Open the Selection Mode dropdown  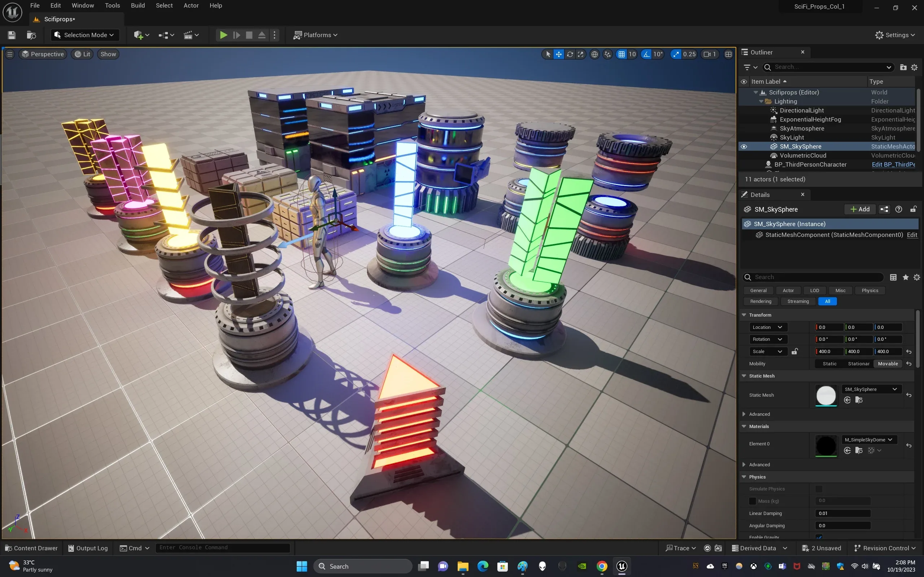[x=85, y=35]
